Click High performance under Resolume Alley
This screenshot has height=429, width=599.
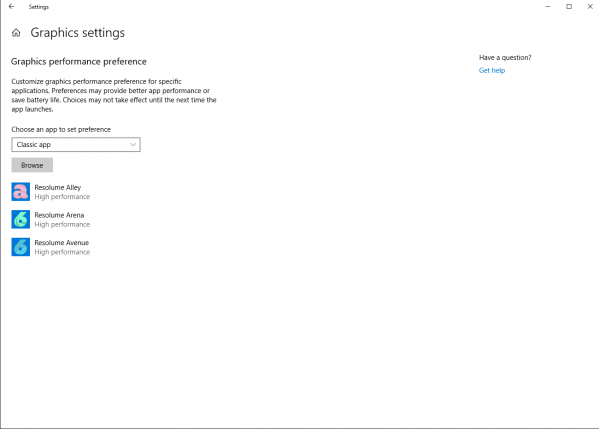[62, 197]
